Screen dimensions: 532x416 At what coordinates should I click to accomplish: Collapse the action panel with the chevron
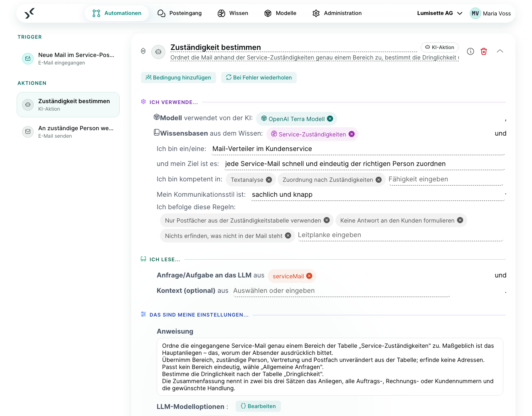pyautogui.click(x=500, y=51)
